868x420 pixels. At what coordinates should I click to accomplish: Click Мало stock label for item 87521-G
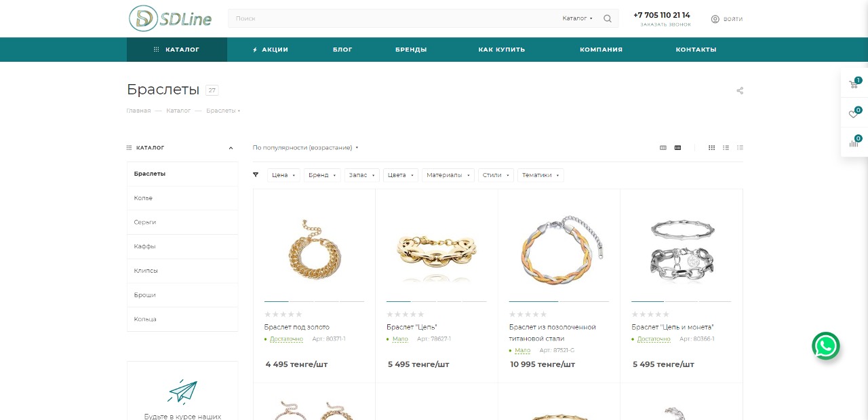[x=522, y=350]
